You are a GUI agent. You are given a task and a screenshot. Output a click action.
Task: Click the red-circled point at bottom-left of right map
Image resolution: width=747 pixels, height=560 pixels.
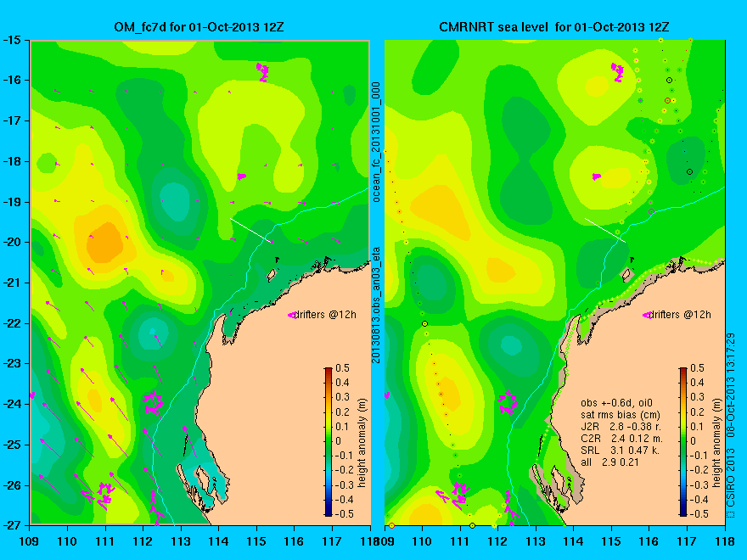coord(391,526)
